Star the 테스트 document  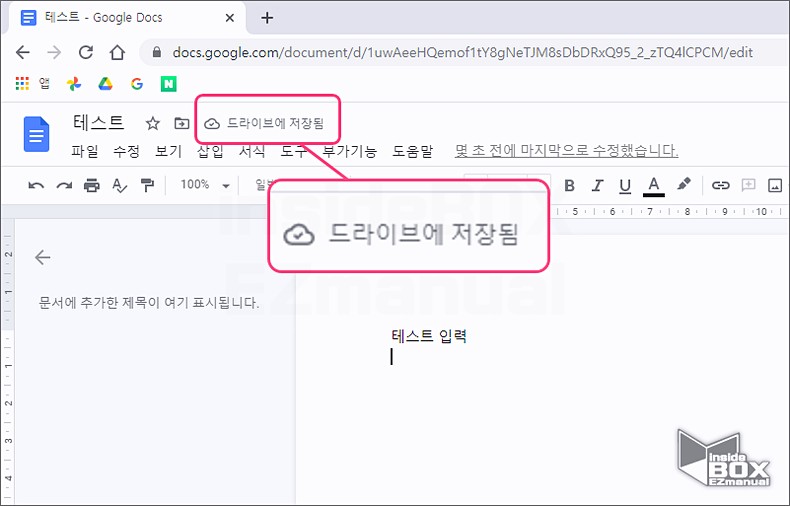(153, 124)
